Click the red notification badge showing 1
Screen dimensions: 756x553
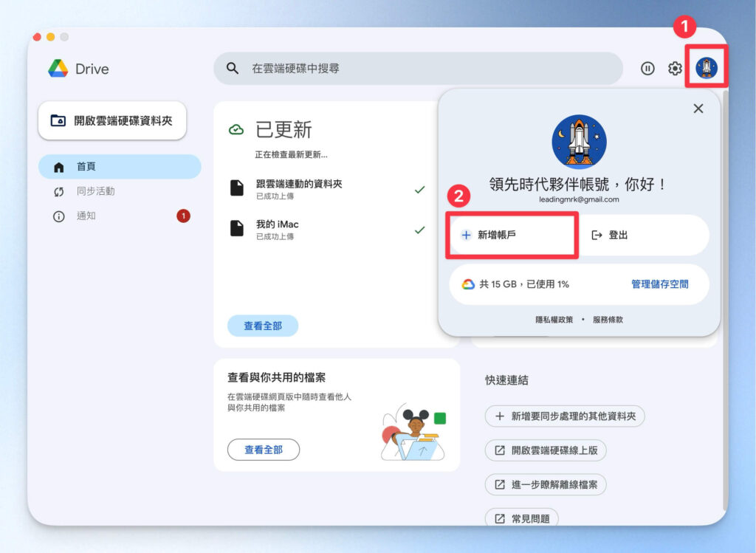tap(183, 216)
